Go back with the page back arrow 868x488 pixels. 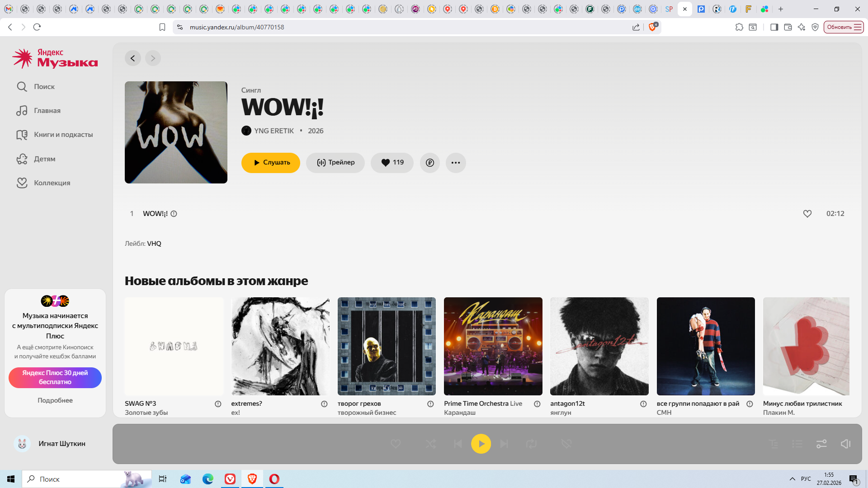point(132,58)
